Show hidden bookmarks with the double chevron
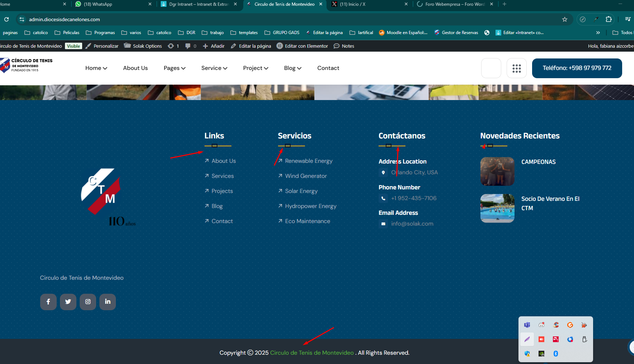Image resolution: width=634 pixels, height=364 pixels. click(598, 33)
